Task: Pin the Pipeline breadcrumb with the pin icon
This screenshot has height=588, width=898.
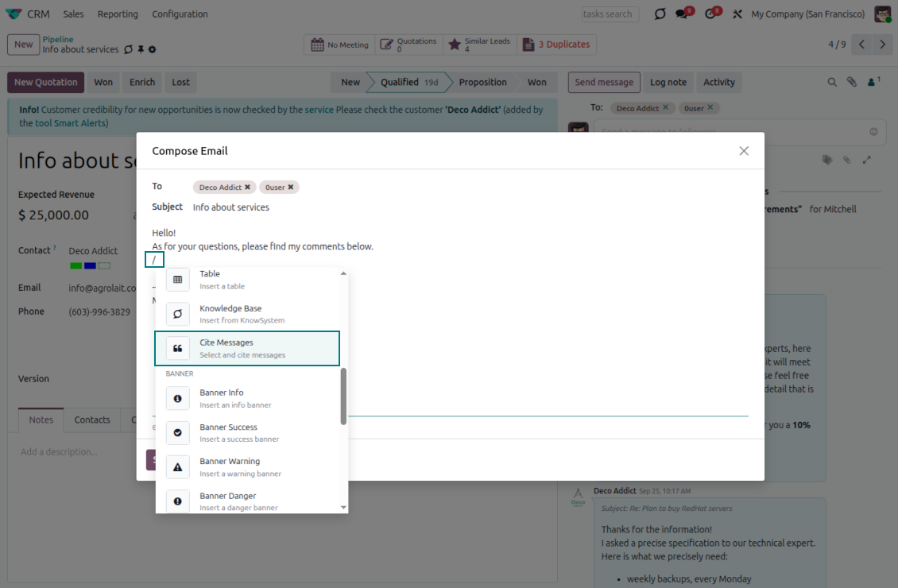Action: [x=141, y=48]
